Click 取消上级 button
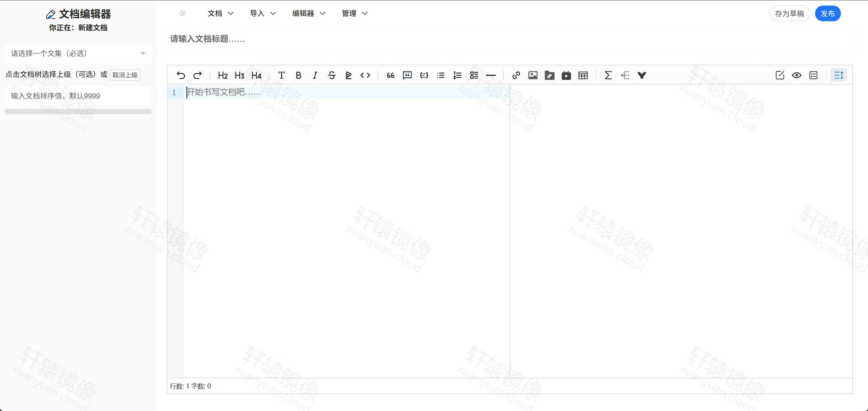The height and width of the screenshot is (411, 868). pos(125,75)
